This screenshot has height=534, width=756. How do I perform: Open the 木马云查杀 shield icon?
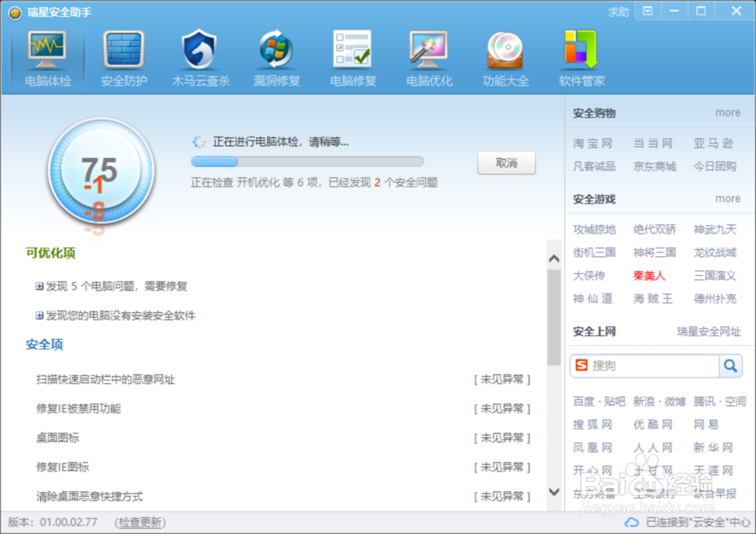(200, 50)
